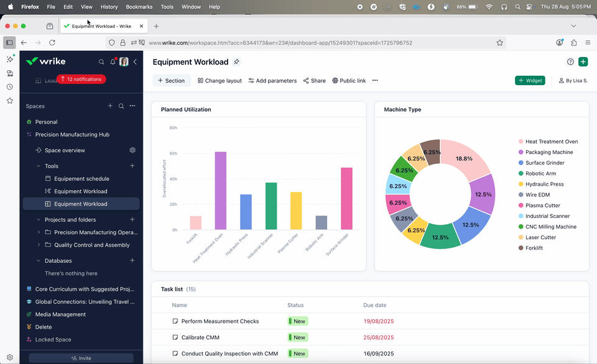Collapse the Databases section
Screen dimensions: 597x364
click(39, 261)
